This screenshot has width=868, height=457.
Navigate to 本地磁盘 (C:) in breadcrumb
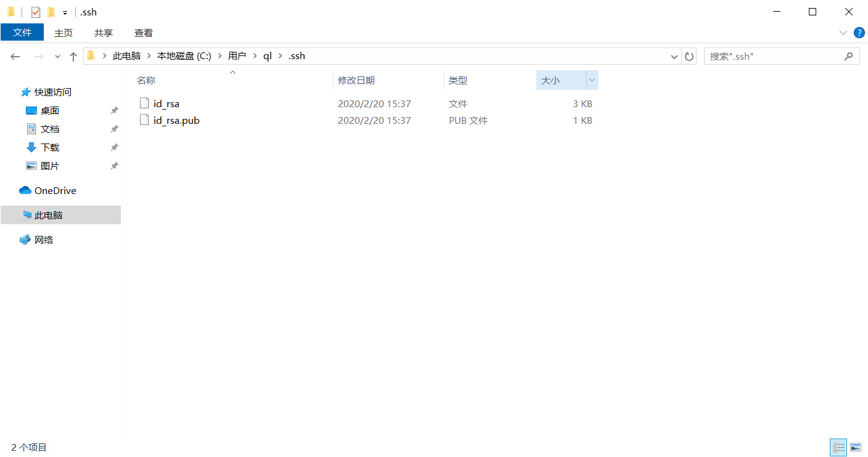[184, 56]
